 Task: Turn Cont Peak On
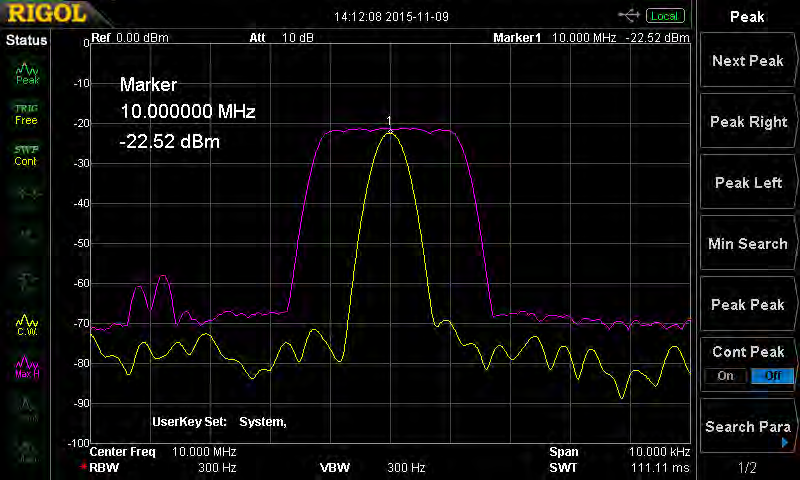726,376
